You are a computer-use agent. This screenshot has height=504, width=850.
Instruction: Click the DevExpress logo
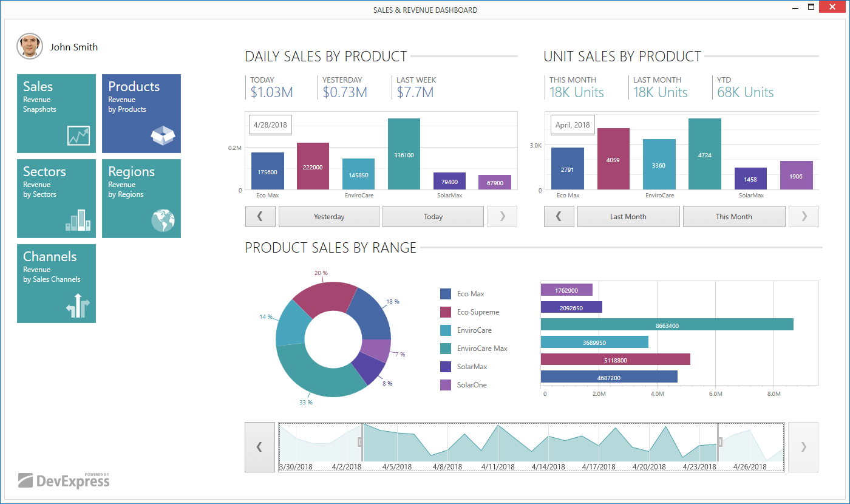pos(64,480)
